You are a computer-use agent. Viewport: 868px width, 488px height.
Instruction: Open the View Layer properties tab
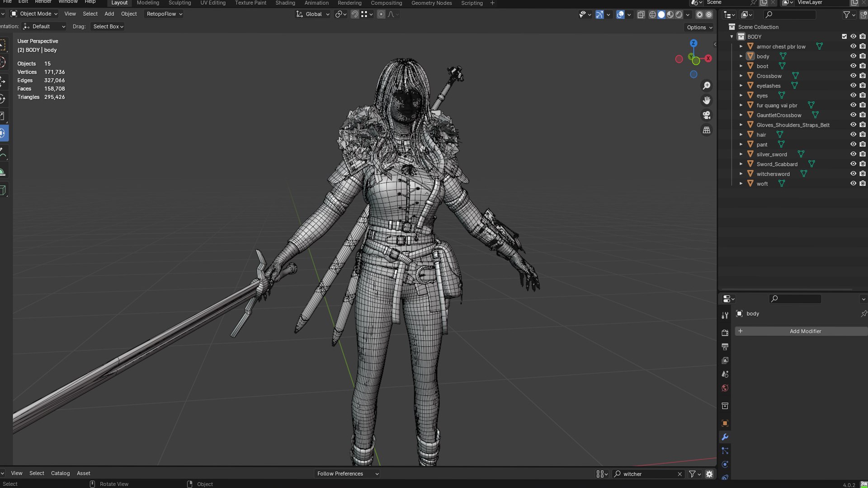pos(725,361)
